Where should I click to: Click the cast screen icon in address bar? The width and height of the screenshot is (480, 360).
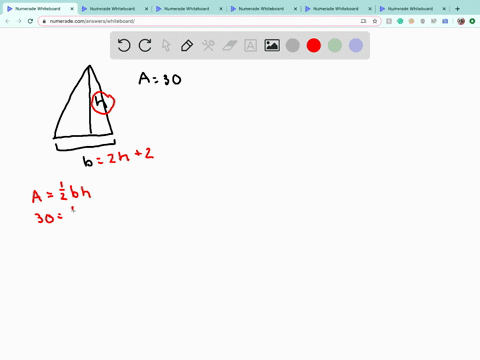363,21
